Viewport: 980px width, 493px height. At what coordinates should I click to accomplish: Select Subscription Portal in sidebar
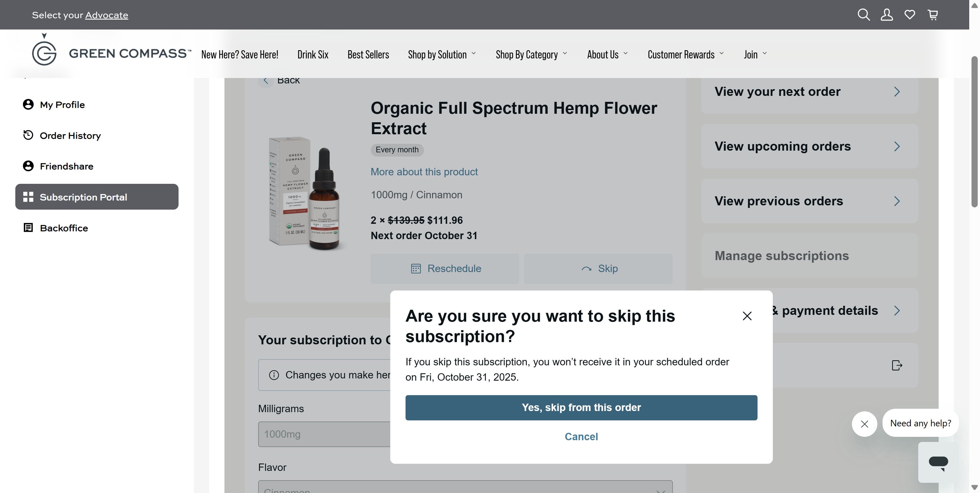97,197
